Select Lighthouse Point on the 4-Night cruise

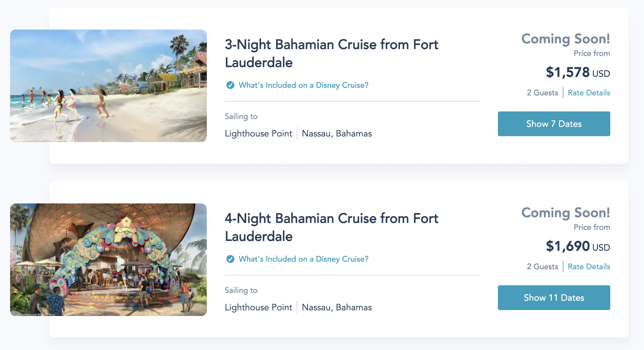[x=258, y=307]
